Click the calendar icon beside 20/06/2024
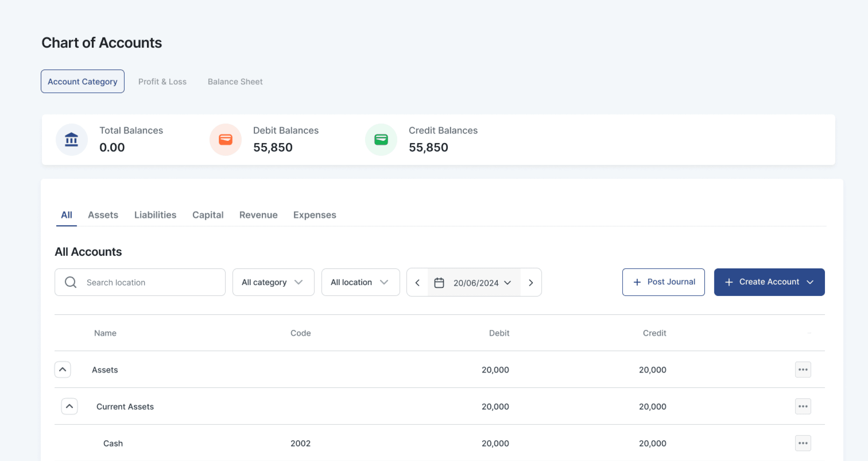Screen dimensions: 868x461 439,283
